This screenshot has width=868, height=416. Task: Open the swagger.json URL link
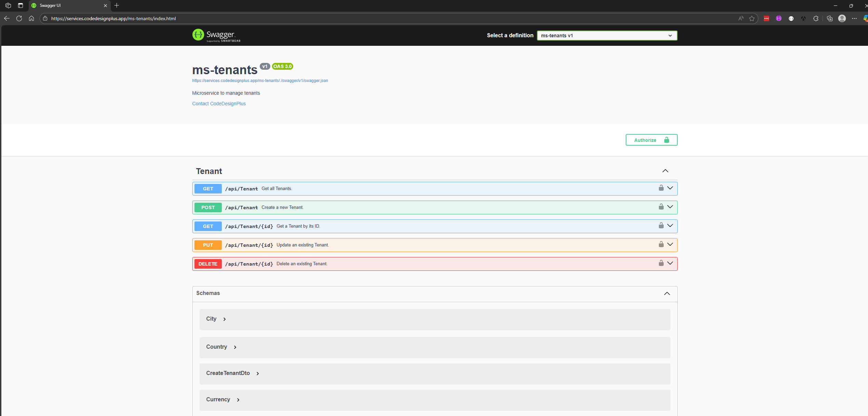tap(260, 81)
